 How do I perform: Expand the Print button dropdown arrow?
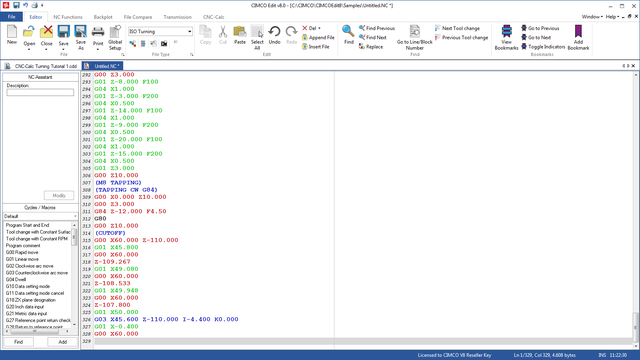[x=98, y=49]
